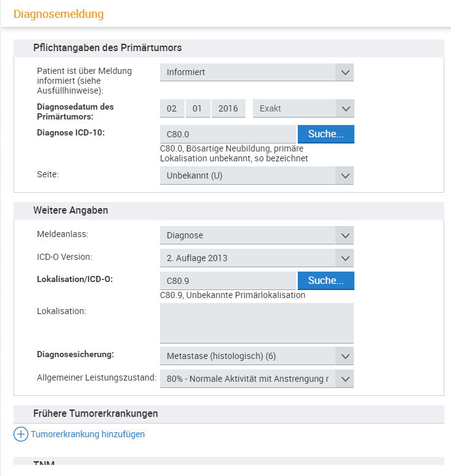The width and height of the screenshot is (451, 476).
Task: Click Suche button next to Diagnose ICD-10
Action: coord(325,134)
